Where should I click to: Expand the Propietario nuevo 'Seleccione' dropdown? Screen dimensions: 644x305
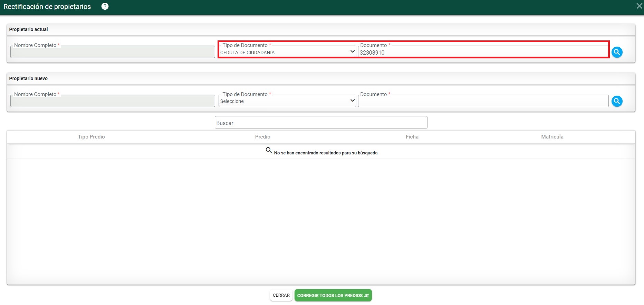pos(287,101)
